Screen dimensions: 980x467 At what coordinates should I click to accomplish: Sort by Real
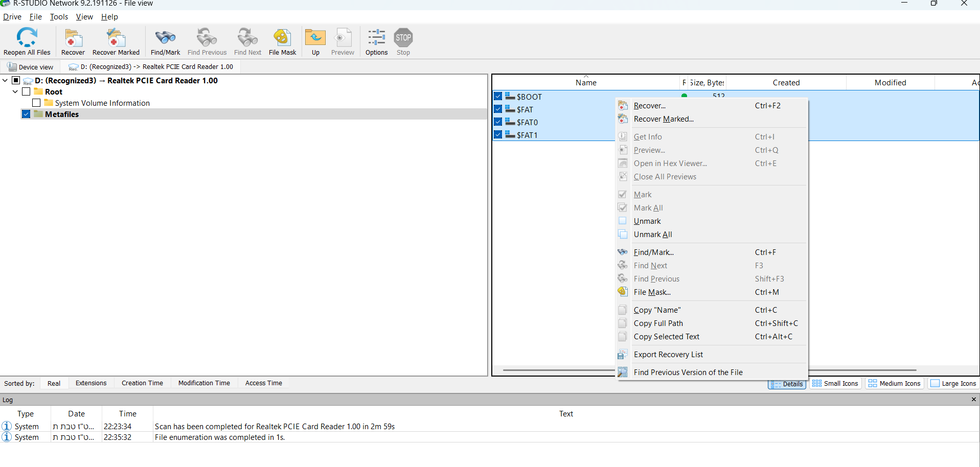click(x=54, y=383)
